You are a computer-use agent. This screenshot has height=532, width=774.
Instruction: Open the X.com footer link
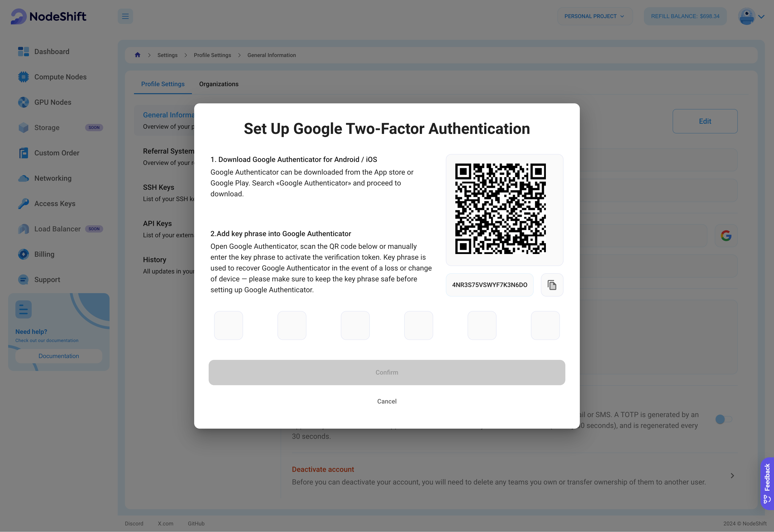166,523
